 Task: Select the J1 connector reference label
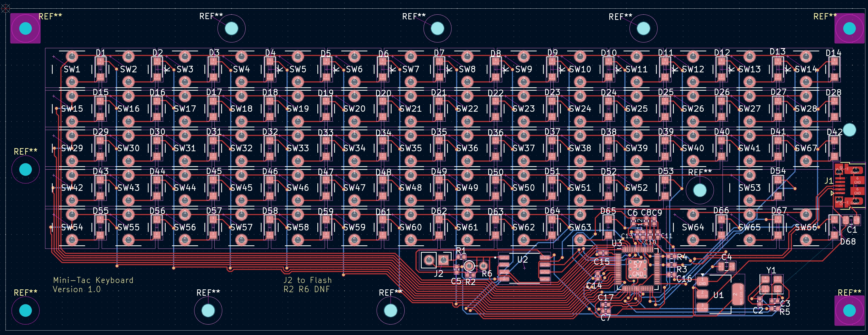coord(829,181)
